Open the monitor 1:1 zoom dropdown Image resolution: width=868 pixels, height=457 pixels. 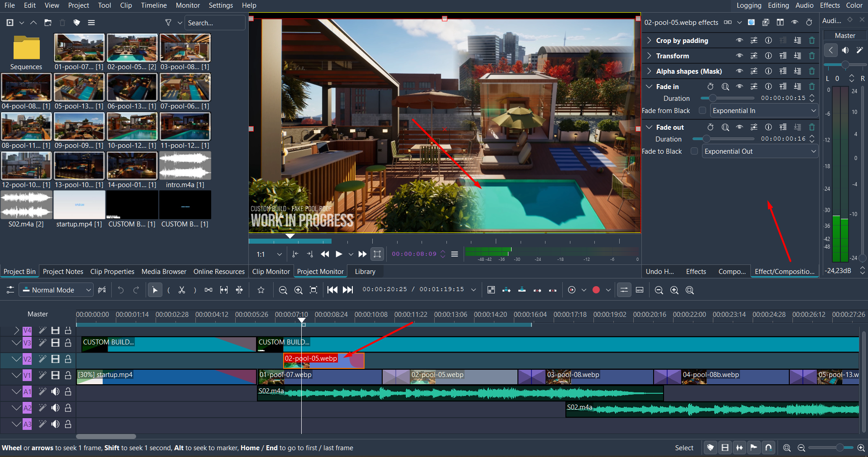[269, 254]
